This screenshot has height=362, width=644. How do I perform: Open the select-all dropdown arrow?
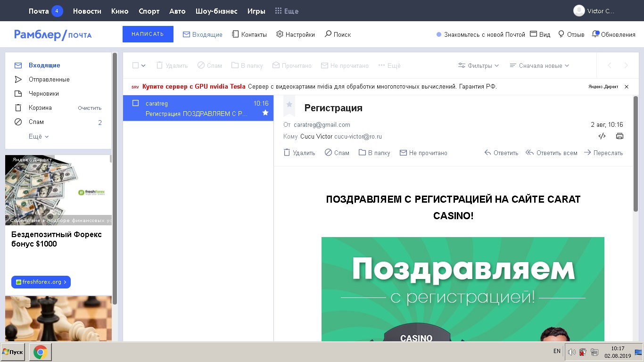pyautogui.click(x=144, y=66)
